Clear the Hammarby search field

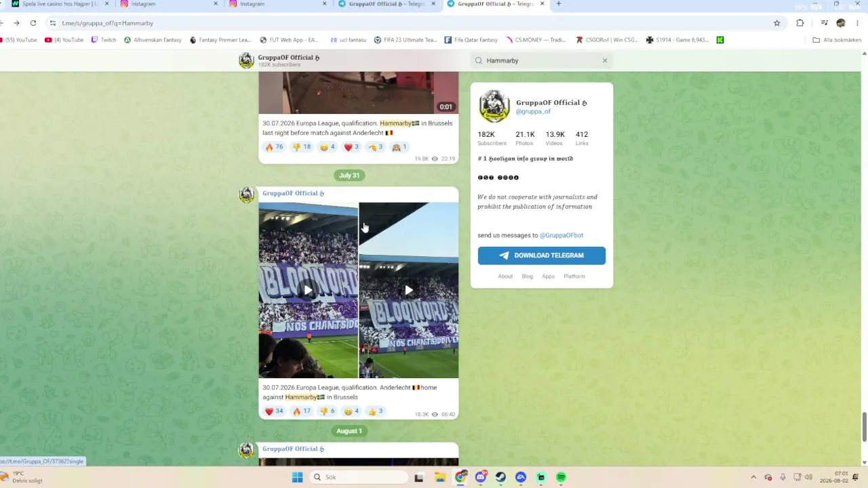(605, 60)
